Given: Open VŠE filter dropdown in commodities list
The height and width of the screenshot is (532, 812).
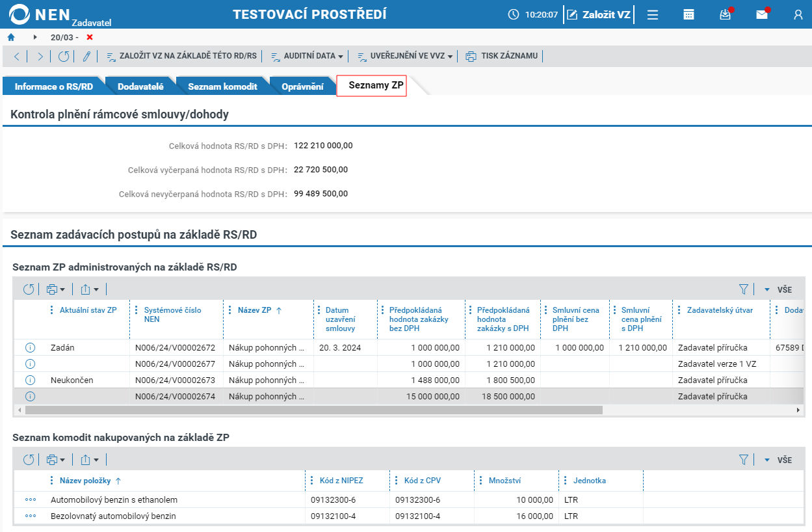Looking at the screenshot, I should [778, 460].
